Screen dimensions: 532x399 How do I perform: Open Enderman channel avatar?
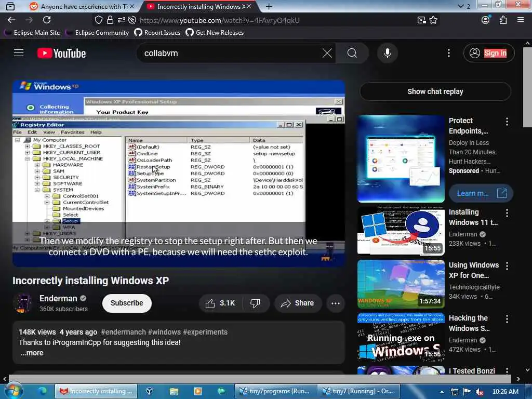(22, 303)
